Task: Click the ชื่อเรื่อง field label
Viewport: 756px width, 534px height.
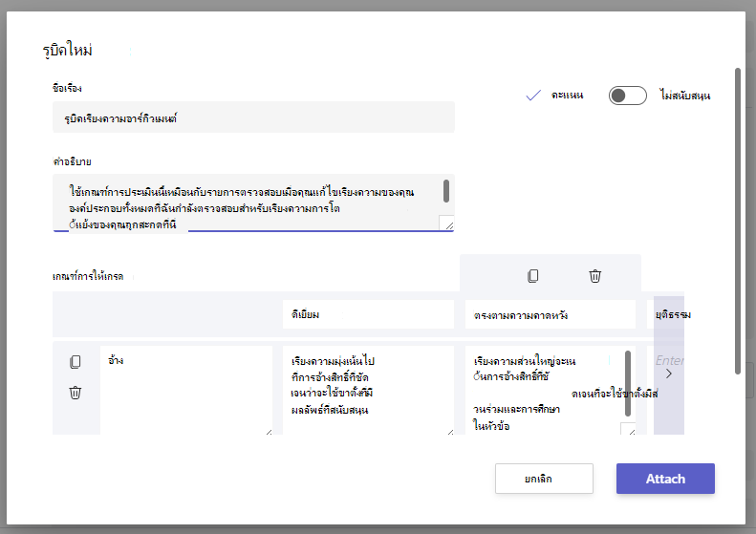Action: [x=67, y=88]
